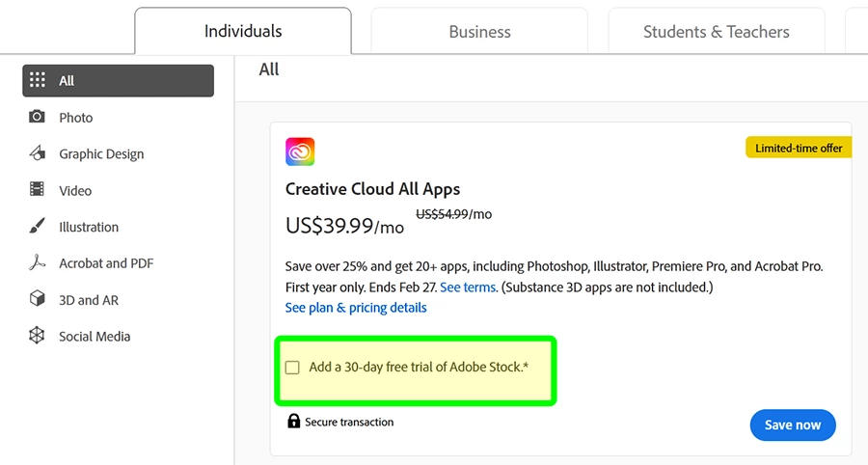Screen dimensions: 868x465
Task: Select the Photo category label
Action: tap(76, 118)
